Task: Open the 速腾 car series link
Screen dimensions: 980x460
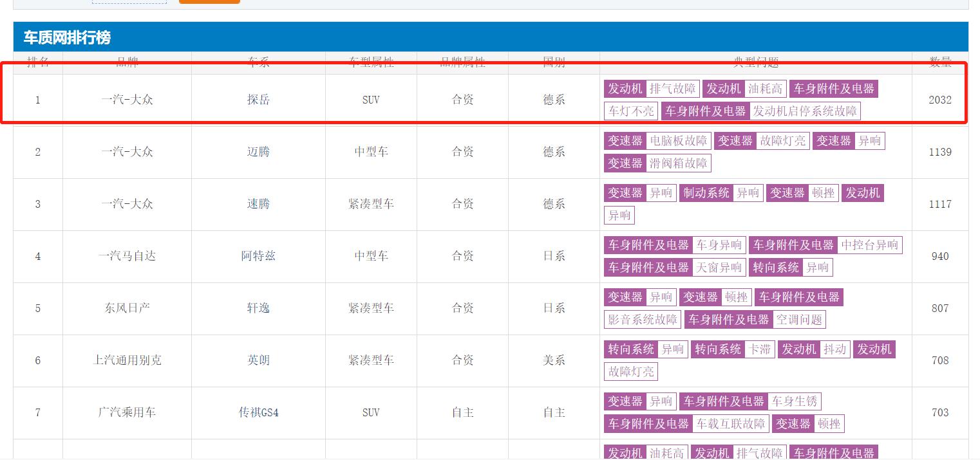Action: point(258,204)
